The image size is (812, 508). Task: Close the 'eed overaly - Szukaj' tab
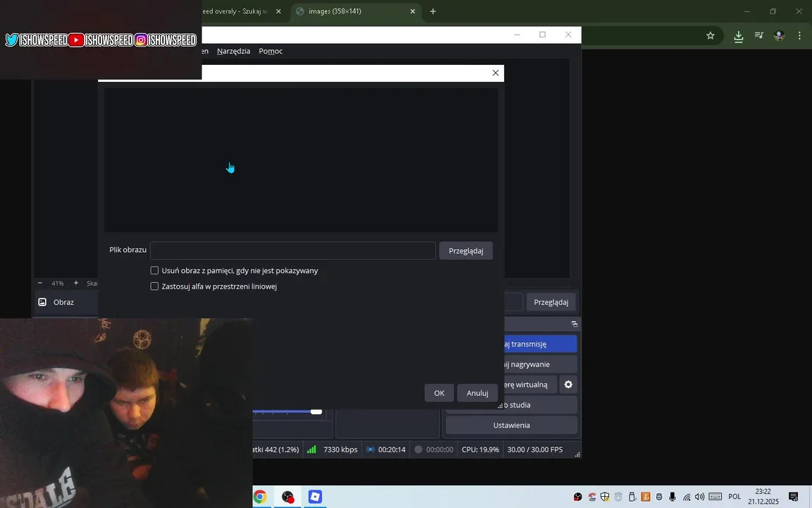[278, 11]
